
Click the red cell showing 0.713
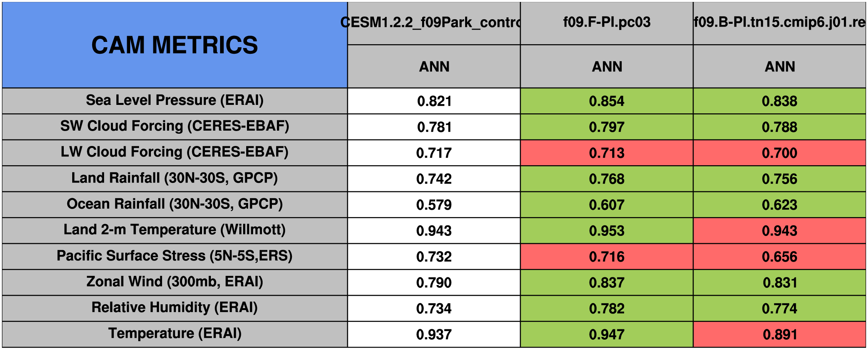pos(606,153)
